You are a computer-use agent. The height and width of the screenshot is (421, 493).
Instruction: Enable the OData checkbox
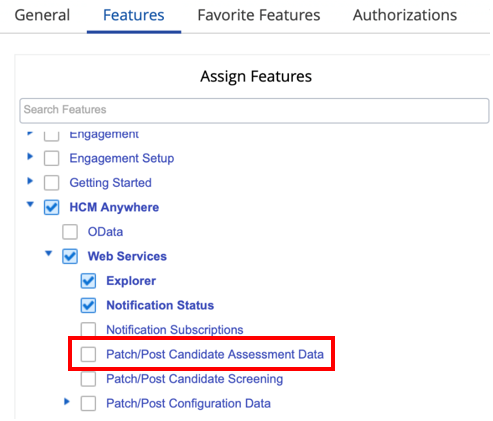point(70,232)
